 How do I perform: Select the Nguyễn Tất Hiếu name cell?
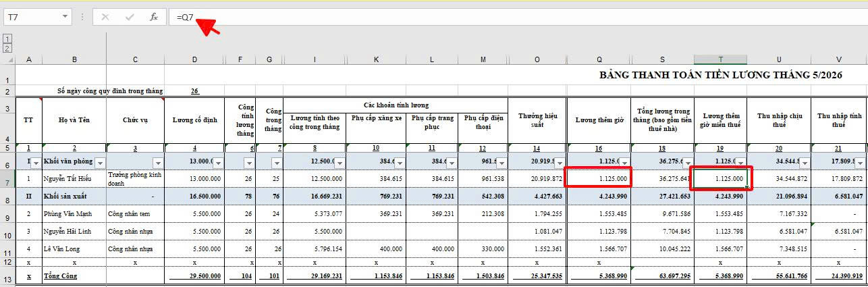point(74,178)
